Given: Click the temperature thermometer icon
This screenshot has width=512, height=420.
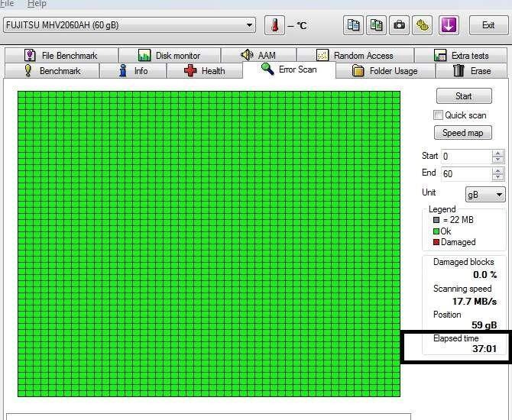Looking at the screenshot, I should coord(274,25).
